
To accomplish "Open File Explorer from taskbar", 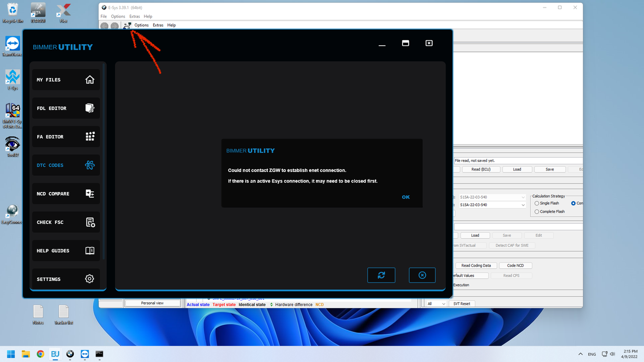I will point(26,354).
